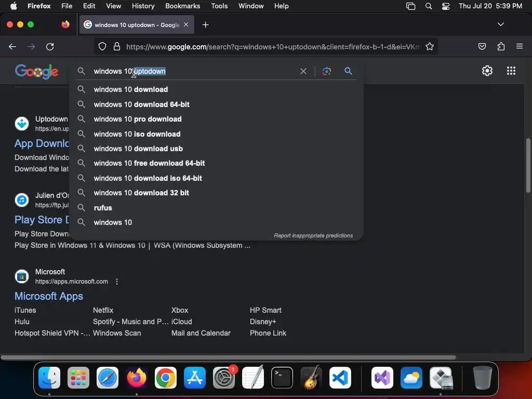Click the vertical page scrollbar thumb

pos(528,165)
